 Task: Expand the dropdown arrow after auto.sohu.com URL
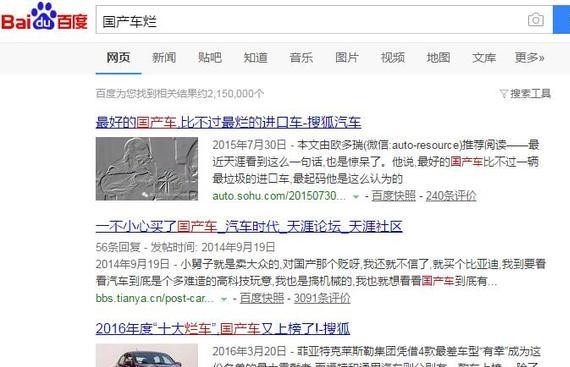(x=356, y=197)
